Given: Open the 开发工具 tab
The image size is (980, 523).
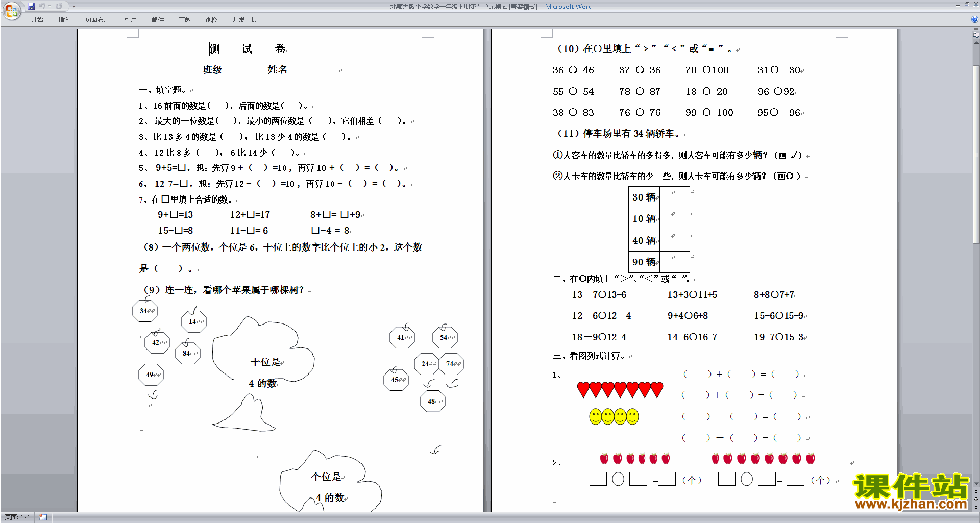Looking at the screenshot, I should 245,20.
